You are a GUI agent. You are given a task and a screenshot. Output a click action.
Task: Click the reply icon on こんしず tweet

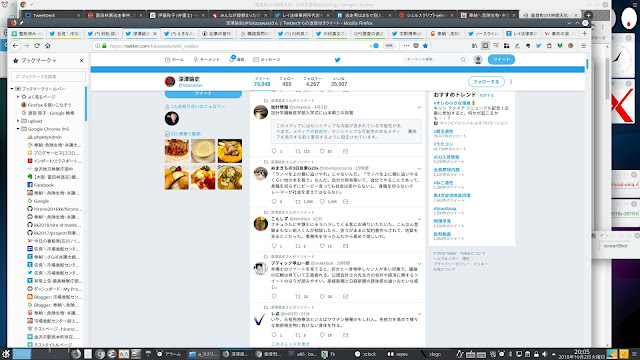coord(274,246)
